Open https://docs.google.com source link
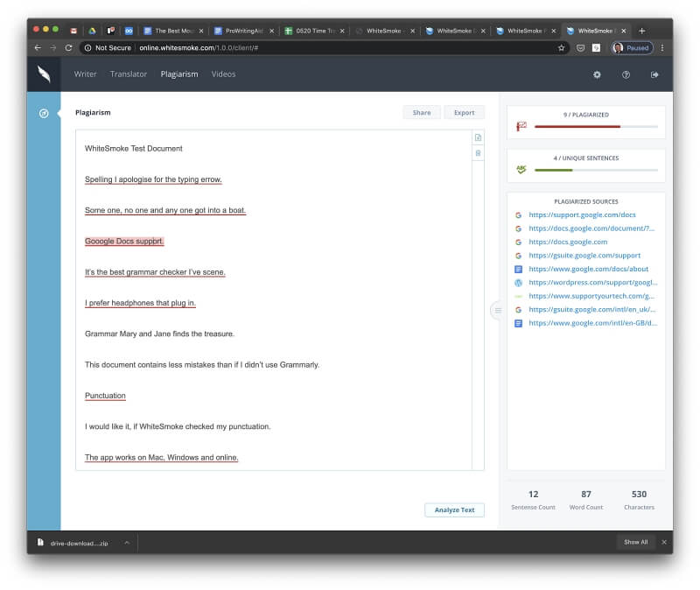700x590 pixels. tap(568, 242)
